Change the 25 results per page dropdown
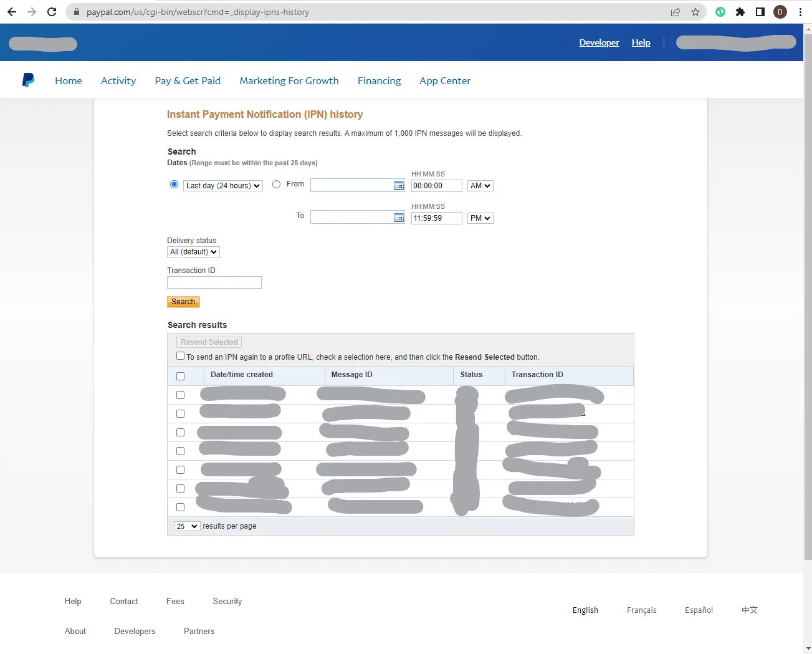 187,526
